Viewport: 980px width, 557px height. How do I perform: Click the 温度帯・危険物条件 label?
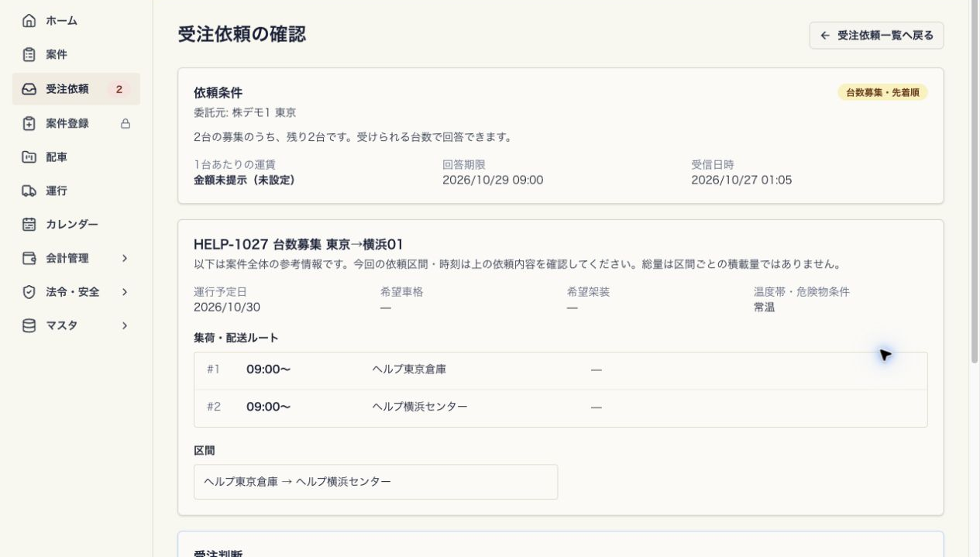coord(802,292)
